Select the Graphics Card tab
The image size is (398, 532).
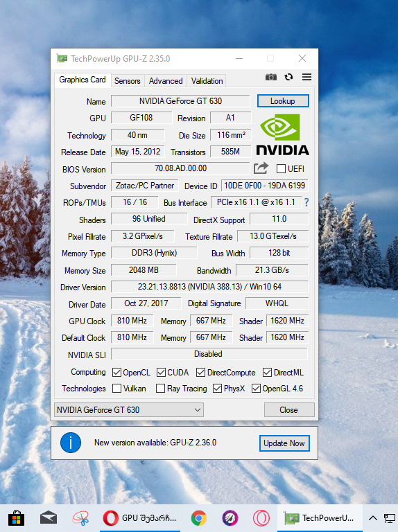click(83, 80)
